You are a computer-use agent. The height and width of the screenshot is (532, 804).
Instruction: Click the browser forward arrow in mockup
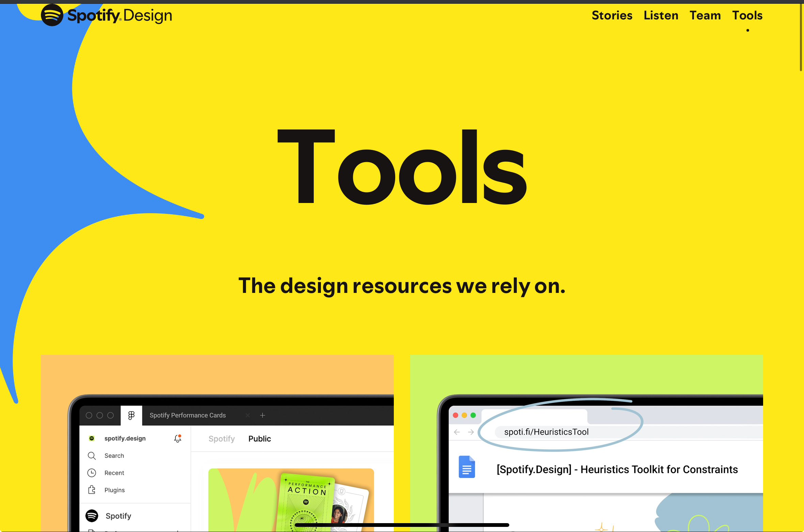[x=471, y=432]
